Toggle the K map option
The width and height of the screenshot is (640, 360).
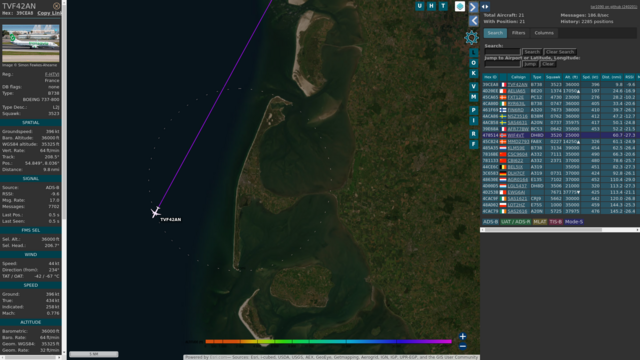pos(473,73)
